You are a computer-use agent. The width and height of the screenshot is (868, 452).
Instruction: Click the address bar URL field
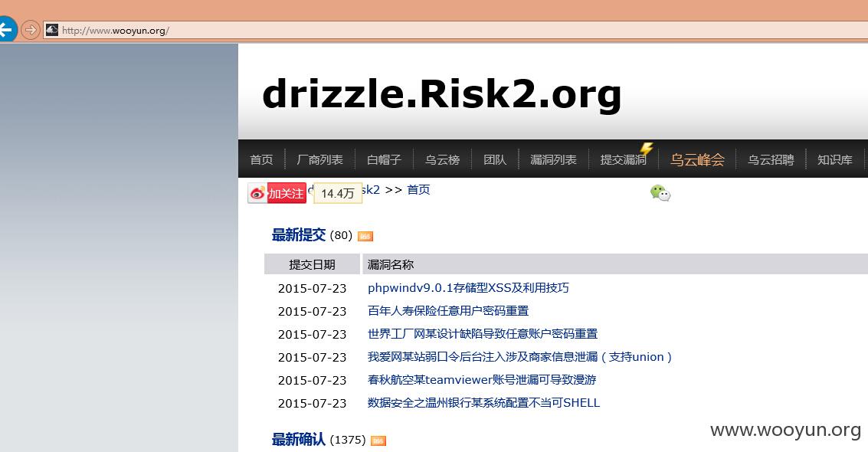coord(454,31)
